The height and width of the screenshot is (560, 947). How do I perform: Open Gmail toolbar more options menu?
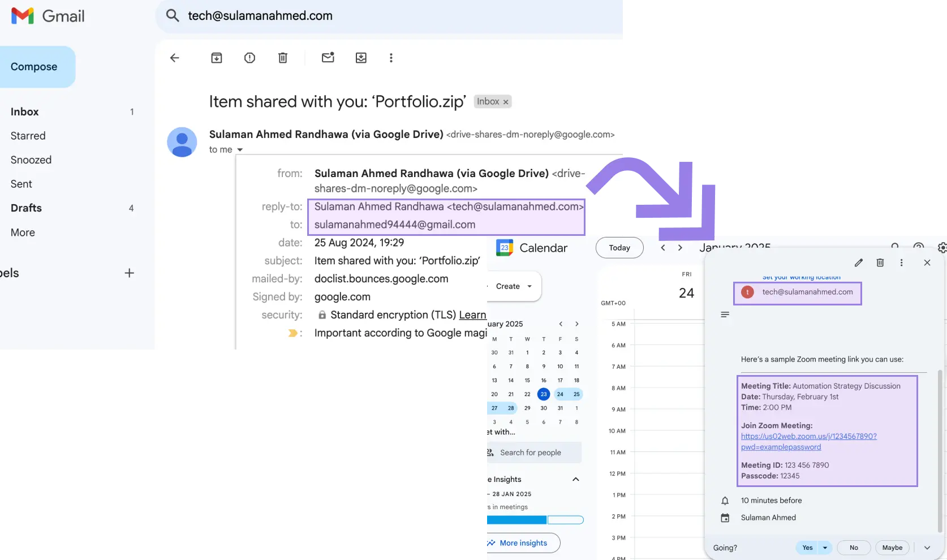click(391, 58)
